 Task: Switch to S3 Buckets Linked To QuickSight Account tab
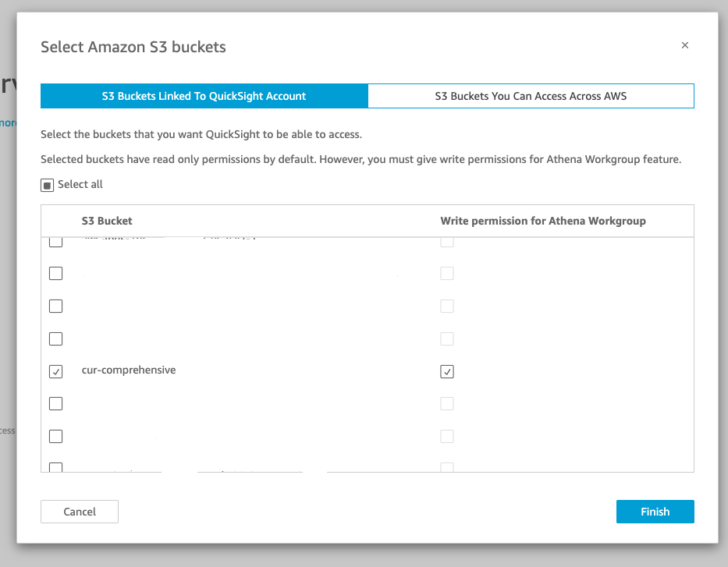[x=204, y=96]
